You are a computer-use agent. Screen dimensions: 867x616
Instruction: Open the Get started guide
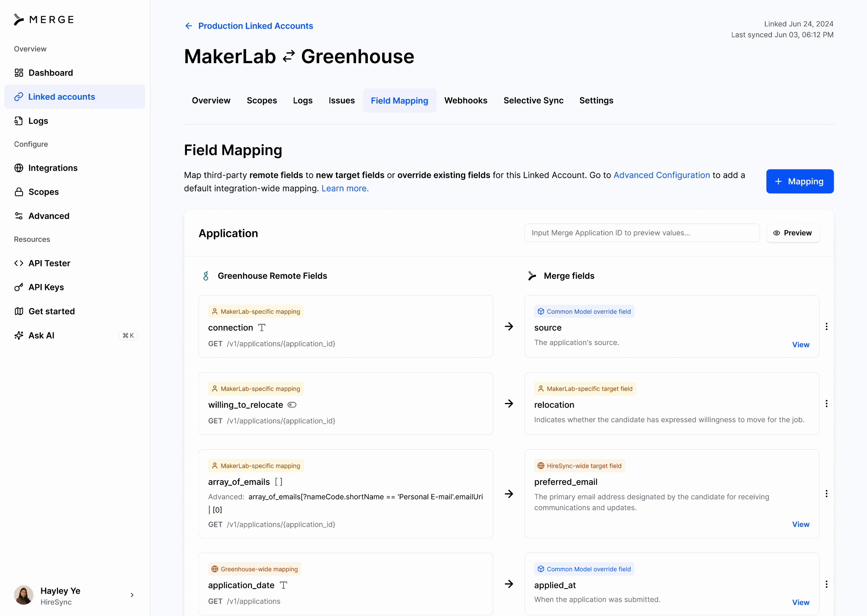[75, 311]
